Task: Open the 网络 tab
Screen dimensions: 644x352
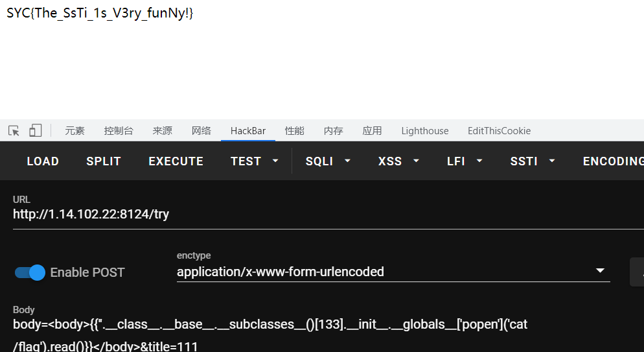Action: tap(201, 131)
